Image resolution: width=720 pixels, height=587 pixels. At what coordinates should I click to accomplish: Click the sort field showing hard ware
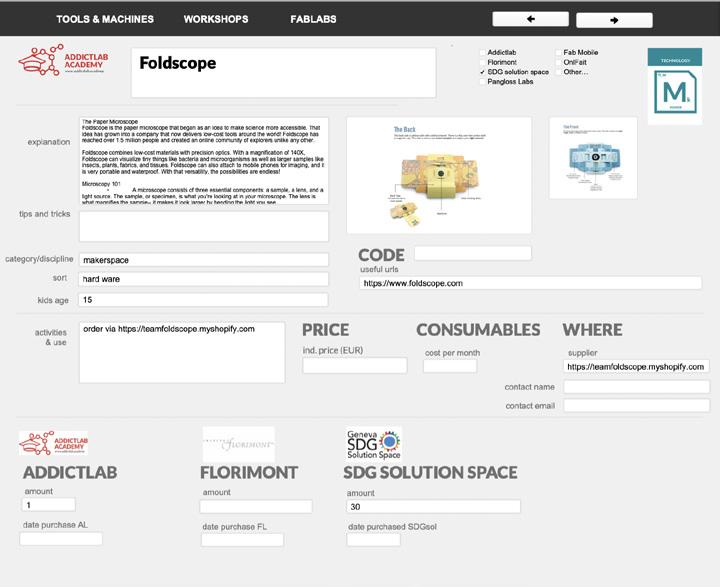coord(204,279)
